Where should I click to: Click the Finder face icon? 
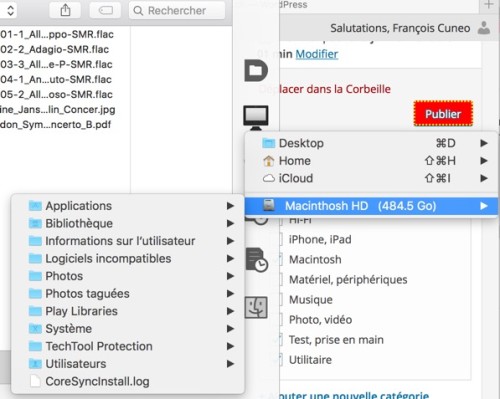pyautogui.click(x=256, y=307)
